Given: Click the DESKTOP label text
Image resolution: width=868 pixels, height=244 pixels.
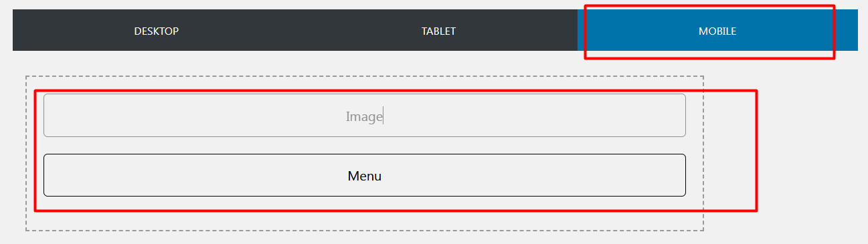Looking at the screenshot, I should click(156, 31).
